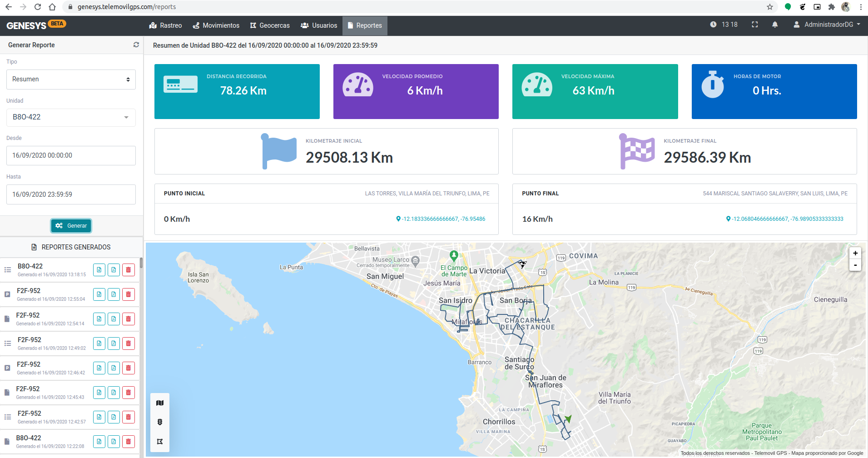Reload the browser page

click(38, 7)
